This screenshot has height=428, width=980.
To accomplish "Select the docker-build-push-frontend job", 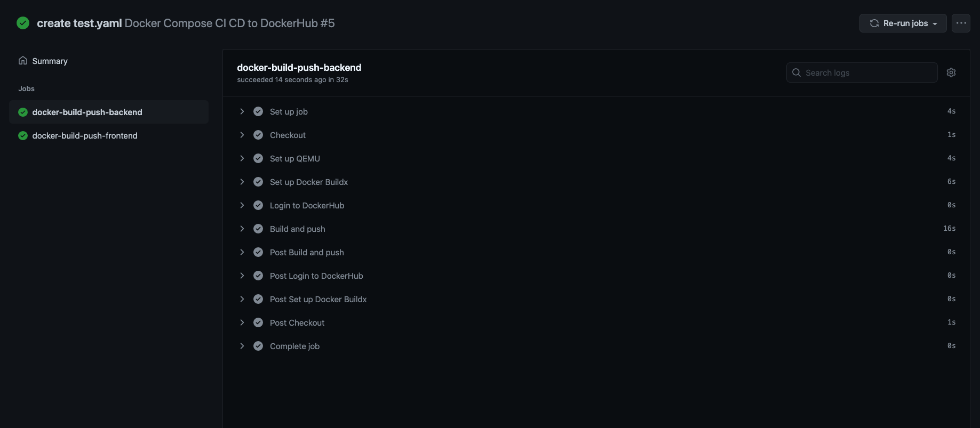I will tap(109, 135).
